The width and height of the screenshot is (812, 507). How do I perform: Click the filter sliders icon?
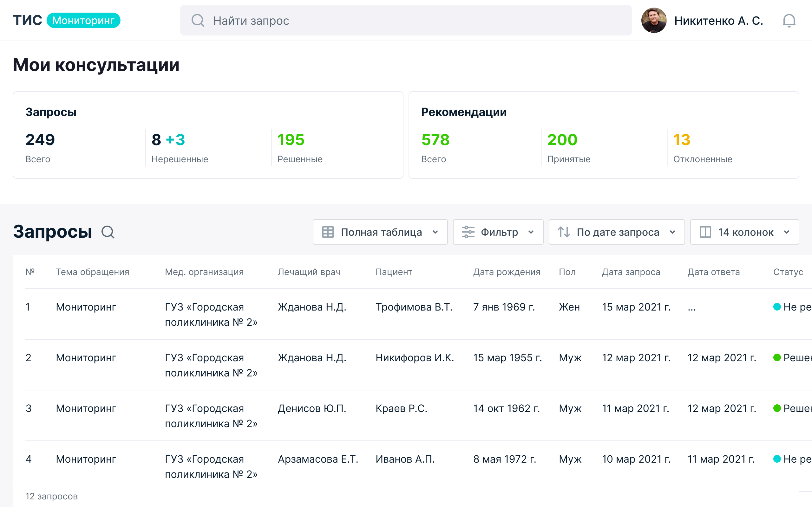(468, 232)
